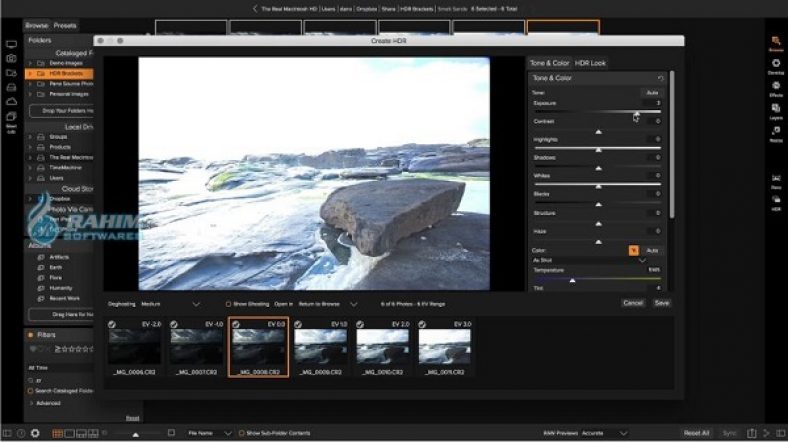
Task: Click the Cancel button
Action: 633,303
